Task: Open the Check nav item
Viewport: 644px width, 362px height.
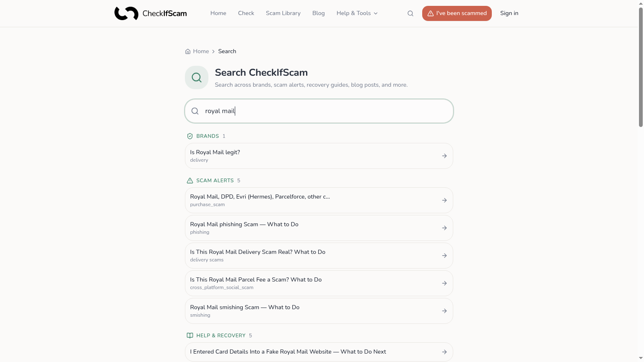Action: (246, 13)
